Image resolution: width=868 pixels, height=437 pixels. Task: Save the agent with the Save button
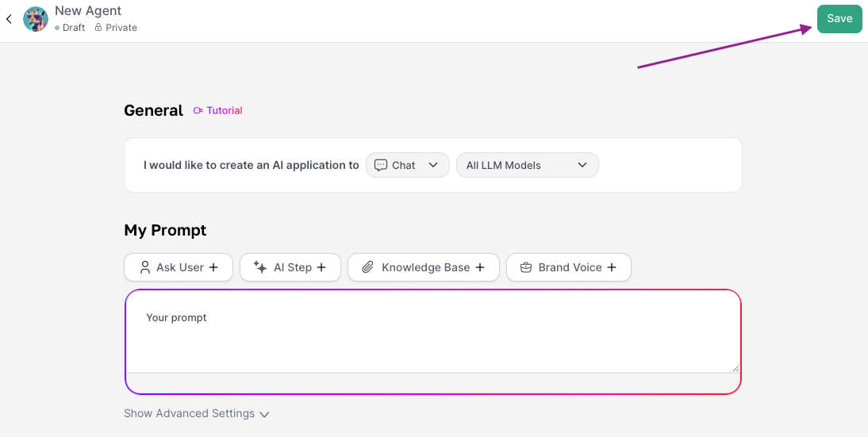tap(839, 19)
